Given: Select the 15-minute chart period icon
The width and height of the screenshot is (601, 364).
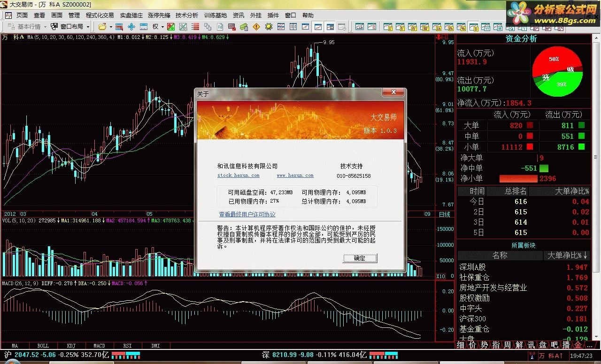Looking at the screenshot, I should click(413, 27).
